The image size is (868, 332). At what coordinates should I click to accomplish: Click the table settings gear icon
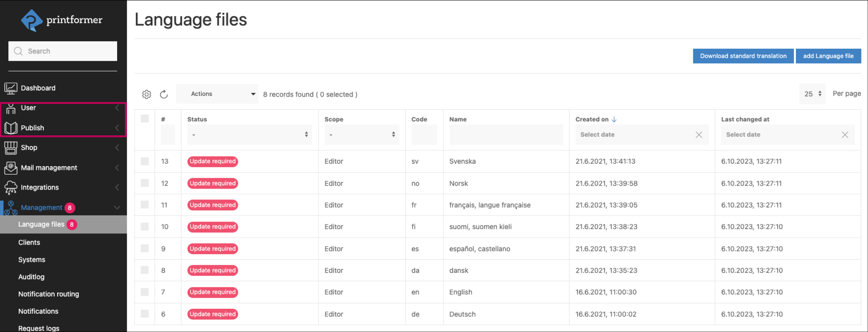tap(146, 95)
